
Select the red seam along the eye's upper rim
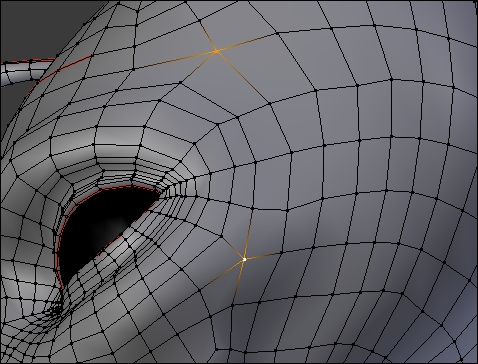pos(113,190)
